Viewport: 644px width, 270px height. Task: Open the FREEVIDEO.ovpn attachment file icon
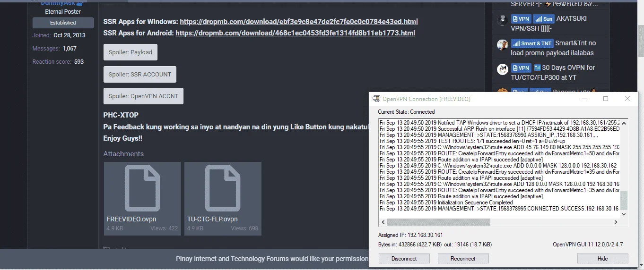[x=142, y=188]
